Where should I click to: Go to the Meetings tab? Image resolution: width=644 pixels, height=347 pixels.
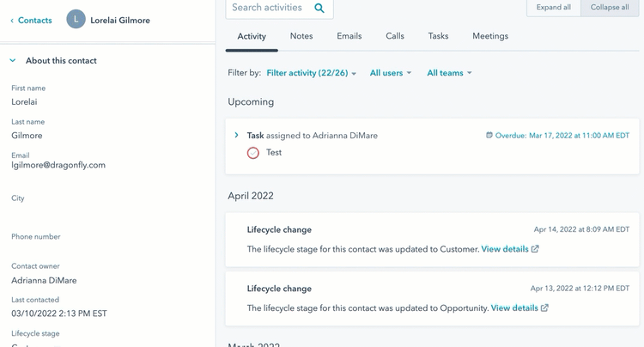pos(490,36)
